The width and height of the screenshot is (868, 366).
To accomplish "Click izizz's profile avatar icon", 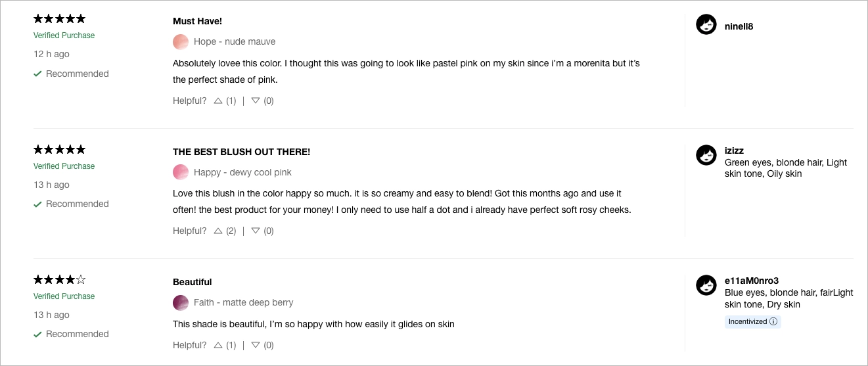I will pos(706,155).
